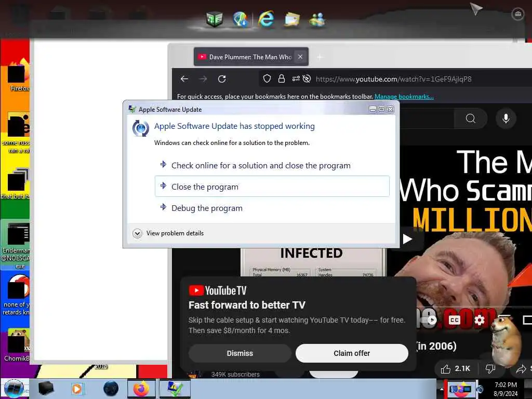
Task: Click the black box taskbar icon
Action: coord(46,389)
